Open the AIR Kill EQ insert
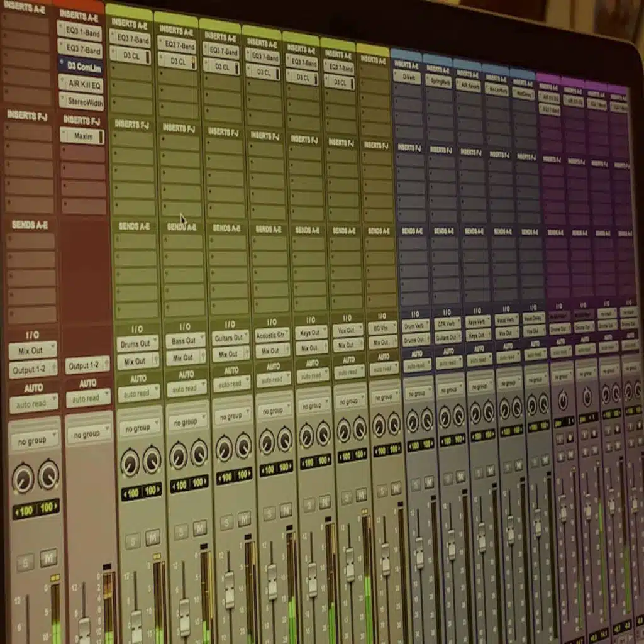Viewport: 644px width, 644px height. tap(80, 83)
